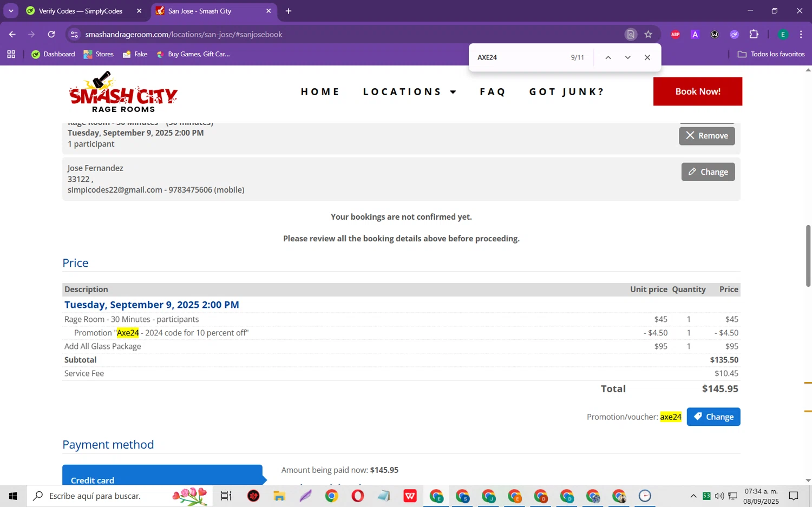The image size is (812, 507).
Task: Open the site information icon in address bar
Action: 74,34
